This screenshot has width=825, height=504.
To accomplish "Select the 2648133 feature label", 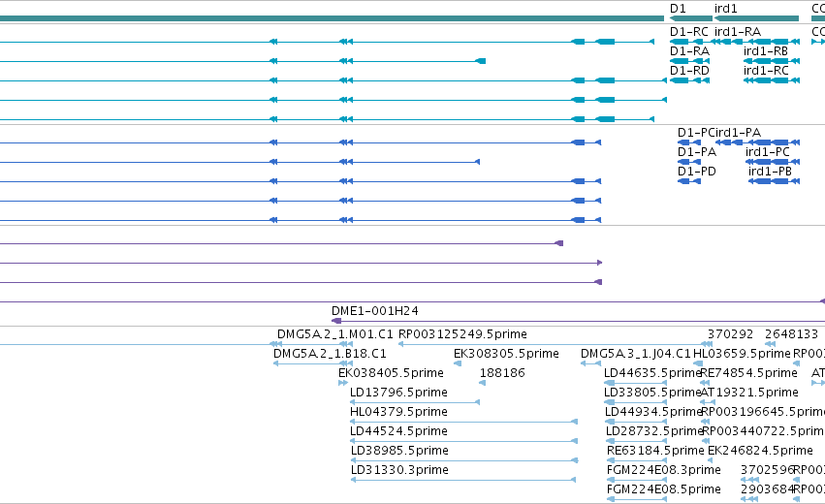I will click(x=791, y=334).
